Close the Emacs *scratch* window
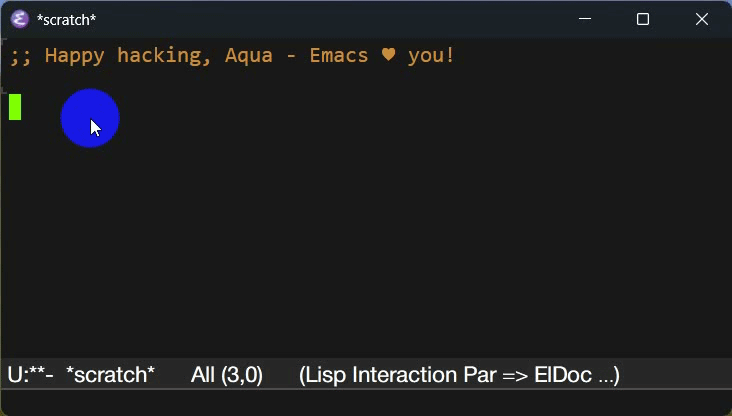Image resolution: width=732 pixels, height=416 pixels. click(702, 19)
